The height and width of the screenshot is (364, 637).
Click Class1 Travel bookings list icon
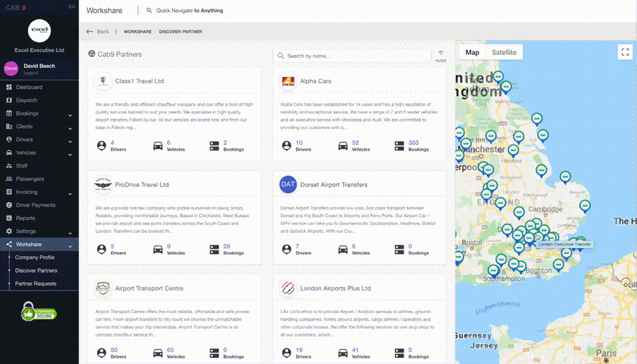(214, 146)
